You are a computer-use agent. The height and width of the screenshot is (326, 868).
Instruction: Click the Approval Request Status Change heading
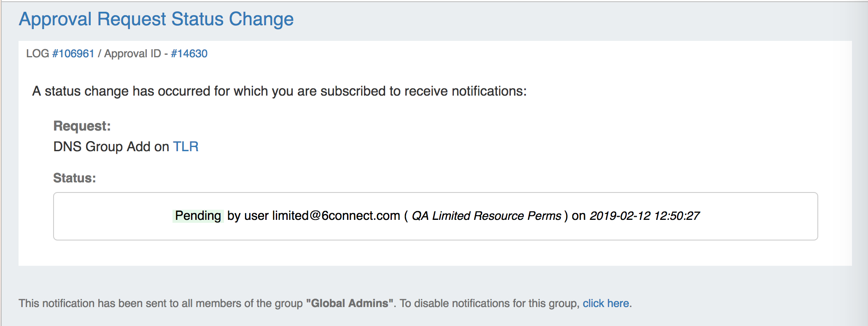(x=156, y=19)
